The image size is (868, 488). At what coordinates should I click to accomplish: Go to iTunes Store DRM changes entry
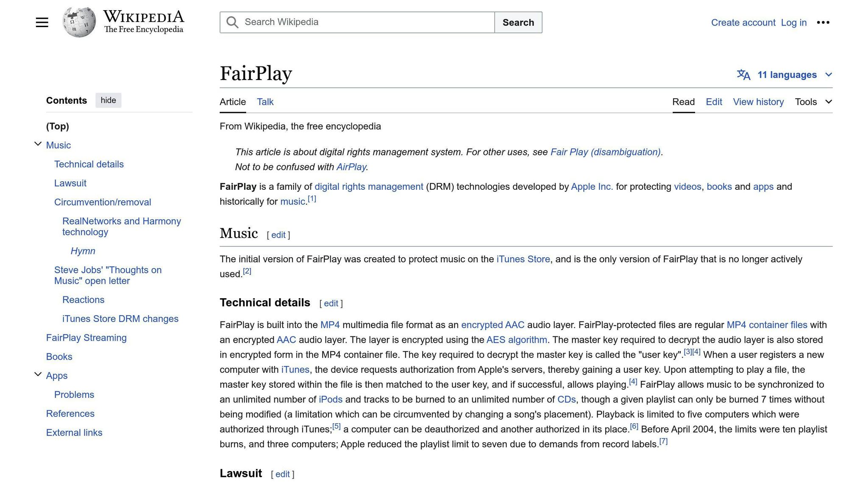[120, 319]
